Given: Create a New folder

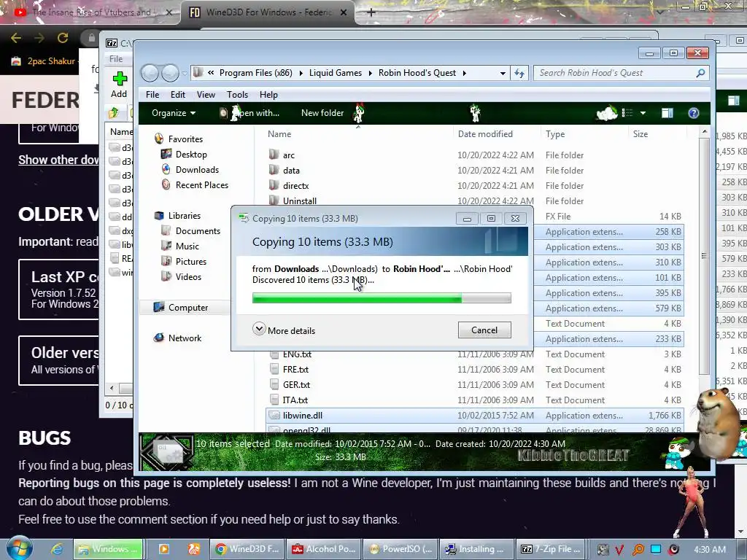Looking at the screenshot, I should 322,113.
